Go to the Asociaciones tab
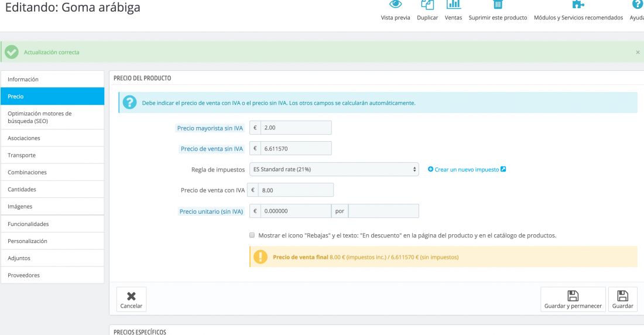 [53, 138]
